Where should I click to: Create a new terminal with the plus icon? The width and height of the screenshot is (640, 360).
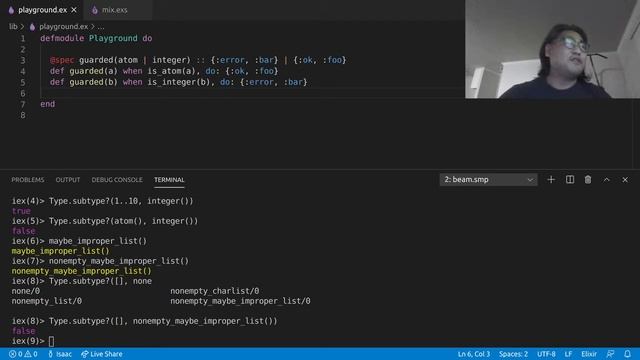pos(551,180)
